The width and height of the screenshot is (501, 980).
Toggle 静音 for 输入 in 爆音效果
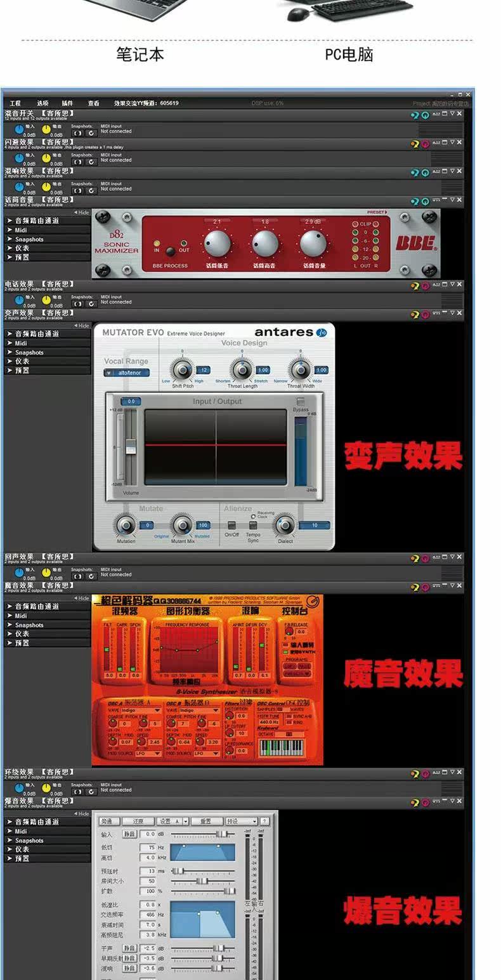tap(129, 834)
